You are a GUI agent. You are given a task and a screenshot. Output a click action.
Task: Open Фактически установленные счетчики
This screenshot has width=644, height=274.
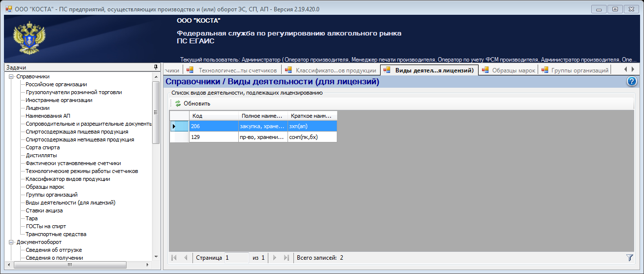point(73,163)
